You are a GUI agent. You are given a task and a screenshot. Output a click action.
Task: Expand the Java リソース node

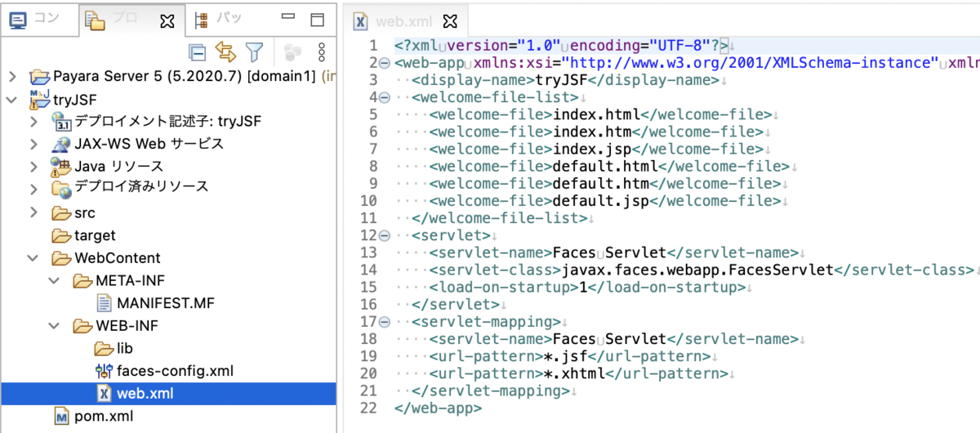34,167
